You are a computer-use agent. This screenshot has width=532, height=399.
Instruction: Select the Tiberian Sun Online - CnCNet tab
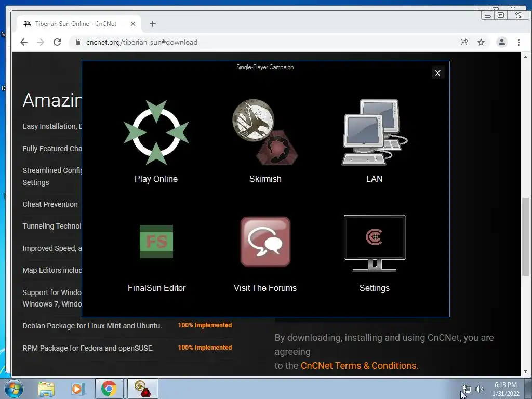click(x=79, y=24)
